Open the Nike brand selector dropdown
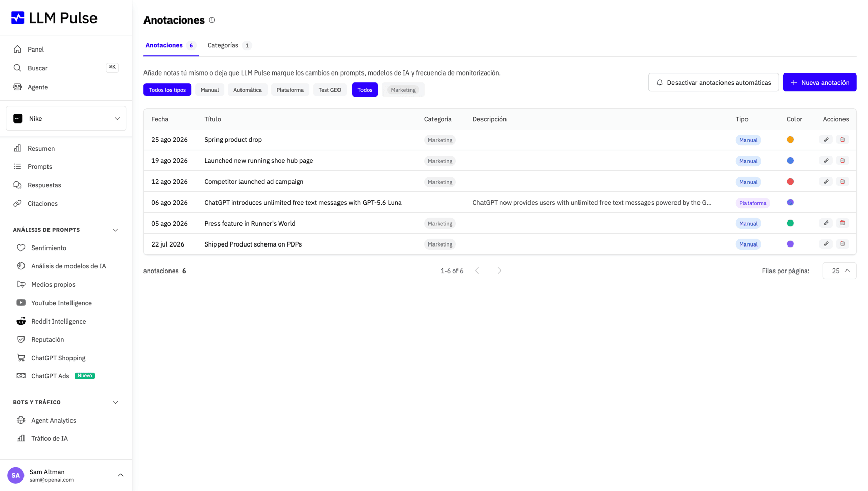 coord(66,119)
